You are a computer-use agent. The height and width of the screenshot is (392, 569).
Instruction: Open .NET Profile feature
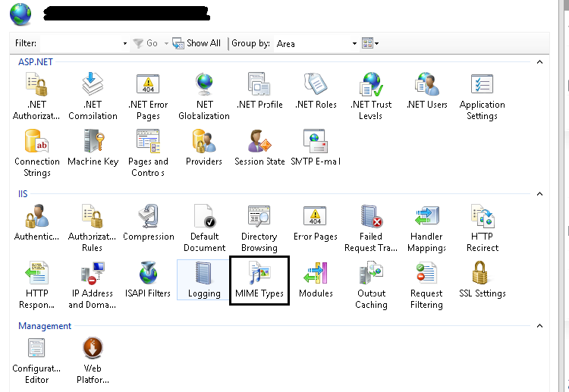pyautogui.click(x=259, y=91)
